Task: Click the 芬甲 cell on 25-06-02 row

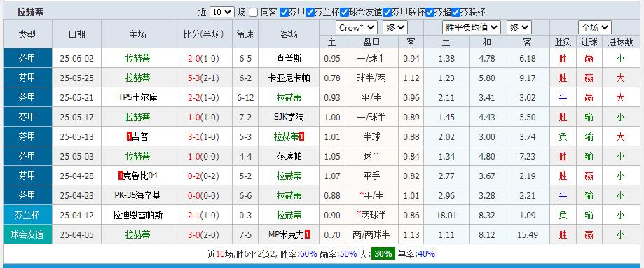Action: pos(28,58)
